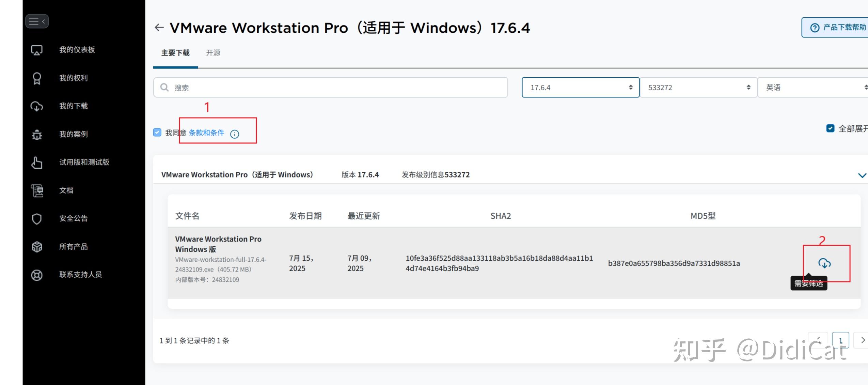Select the MD5 hash b387e0a6... text

point(674,263)
